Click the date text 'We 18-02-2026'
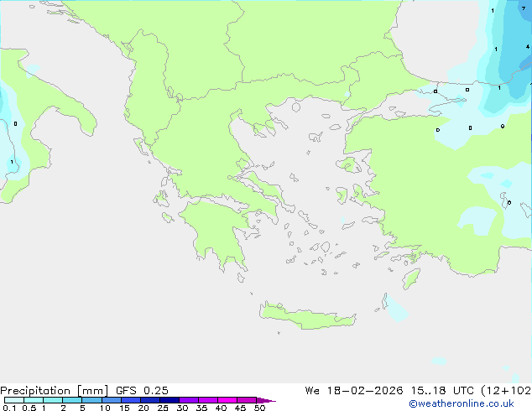Image resolution: width=532 pixels, height=411 pixels. click(x=354, y=391)
